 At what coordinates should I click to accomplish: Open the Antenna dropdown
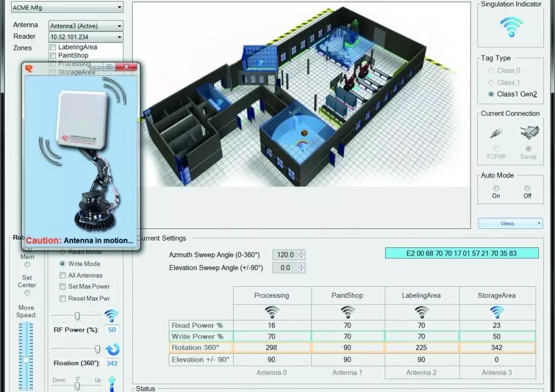click(85, 26)
